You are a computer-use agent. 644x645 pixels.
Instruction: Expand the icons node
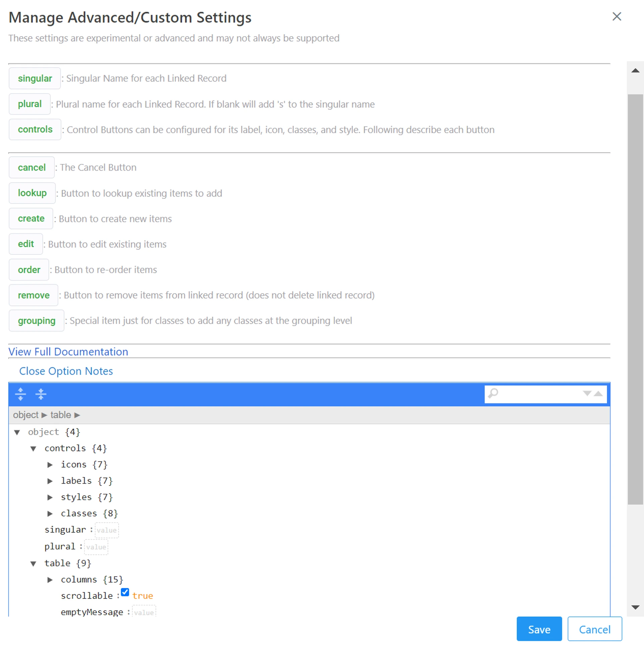tap(50, 465)
